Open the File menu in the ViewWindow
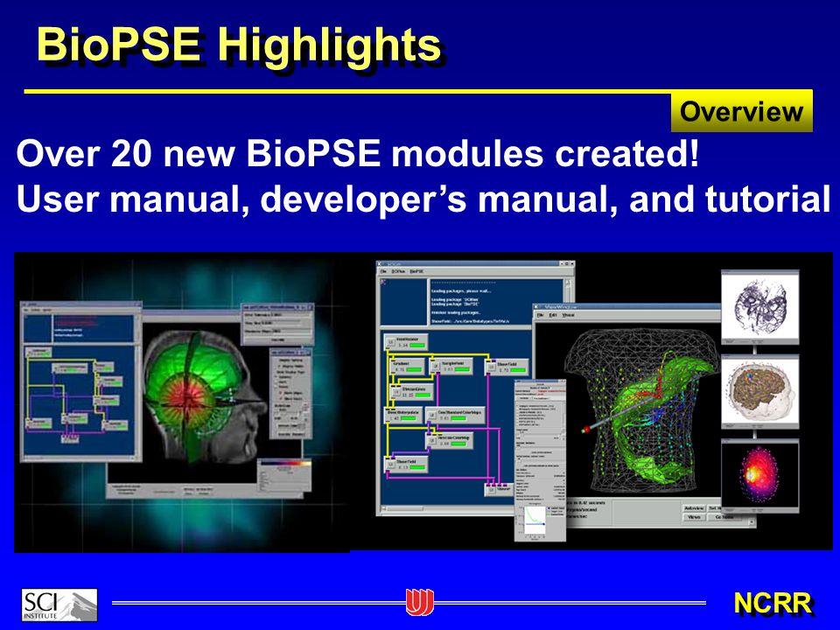 click(x=541, y=315)
